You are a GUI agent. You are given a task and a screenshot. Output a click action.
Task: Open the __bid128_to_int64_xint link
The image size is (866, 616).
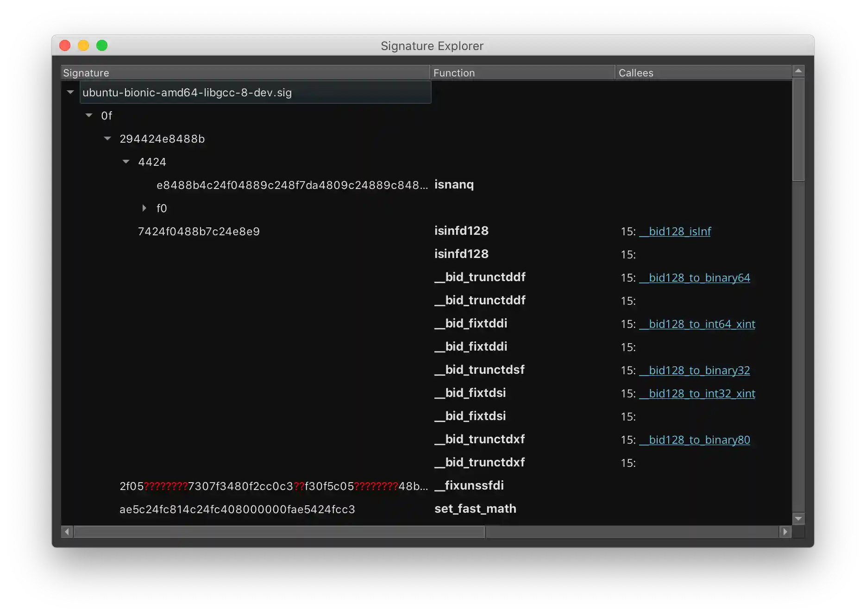click(x=697, y=324)
